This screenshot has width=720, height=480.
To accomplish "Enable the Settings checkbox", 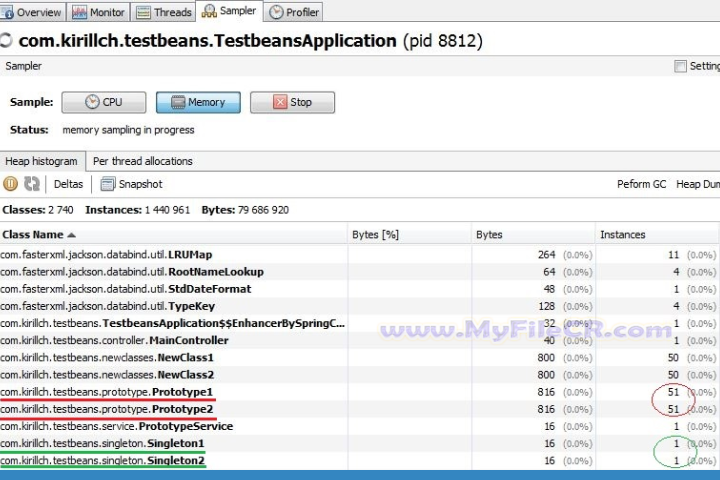I will 681,66.
